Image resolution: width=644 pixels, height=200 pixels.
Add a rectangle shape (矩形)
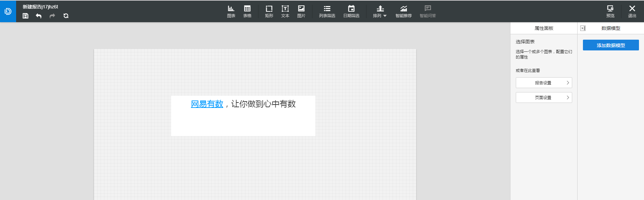click(x=269, y=11)
